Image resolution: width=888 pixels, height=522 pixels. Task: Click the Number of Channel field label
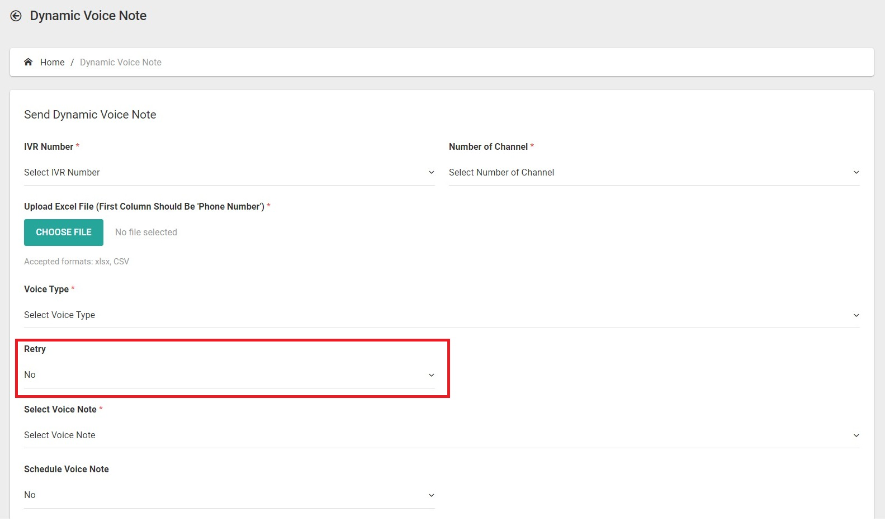pyautogui.click(x=488, y=147)
